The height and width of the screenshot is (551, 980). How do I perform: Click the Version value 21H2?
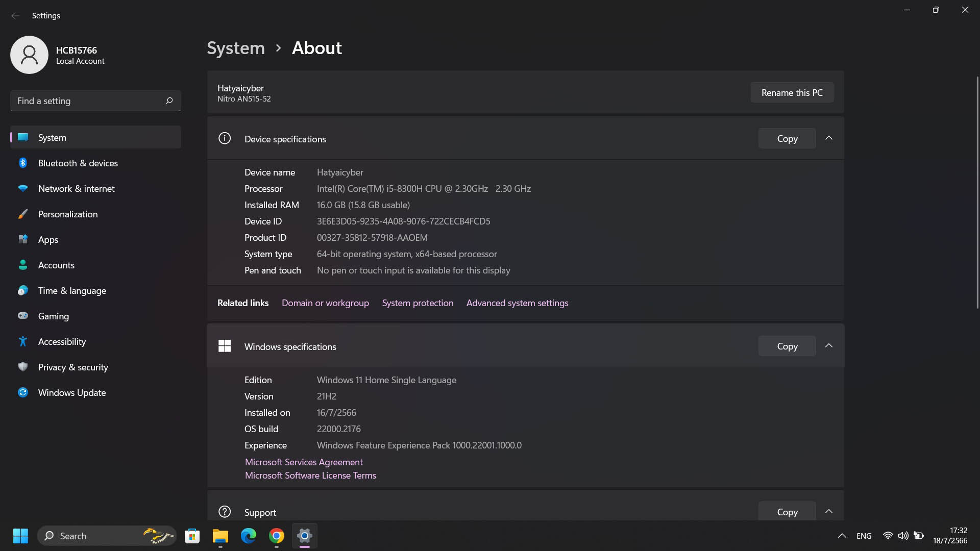(x=326, y=396)
